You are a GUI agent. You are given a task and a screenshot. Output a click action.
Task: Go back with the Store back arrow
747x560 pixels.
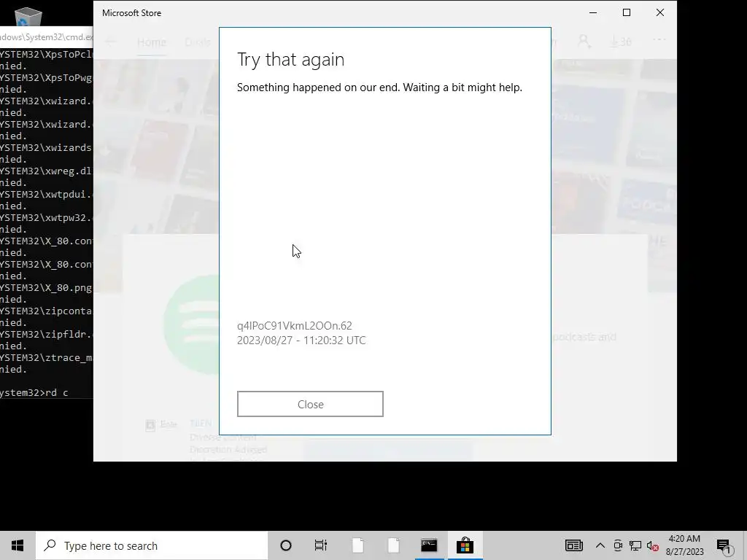[x=111, y=42]
